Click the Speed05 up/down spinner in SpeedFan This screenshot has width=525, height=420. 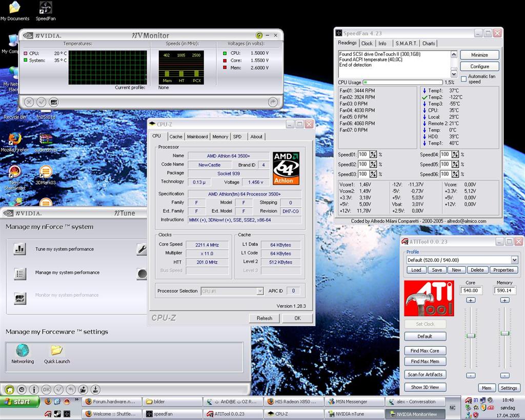click(x=455, y=165)
